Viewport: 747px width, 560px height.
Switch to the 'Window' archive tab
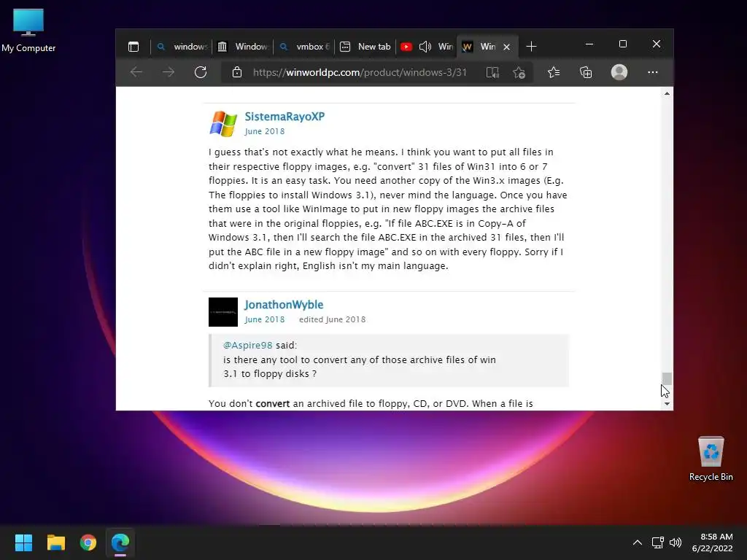[242, 47]
